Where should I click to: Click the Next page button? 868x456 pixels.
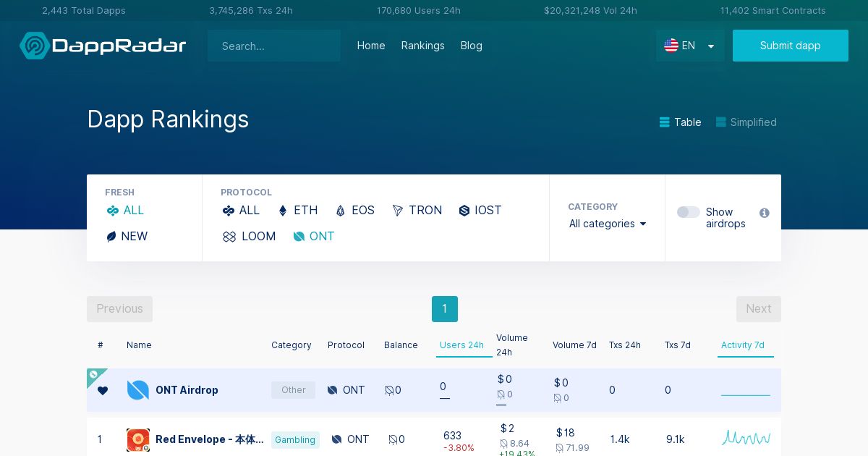click(x=759, y=309)
